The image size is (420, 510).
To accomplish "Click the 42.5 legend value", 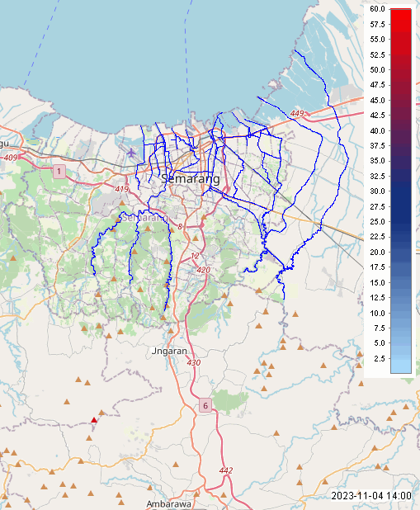I will tap(377, 116).
